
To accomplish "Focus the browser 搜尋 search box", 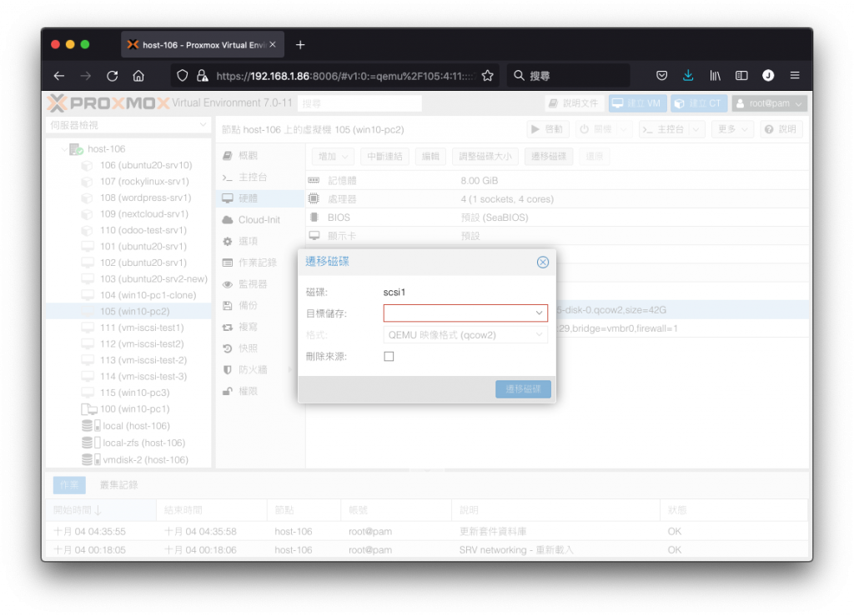I will point(569,76).
